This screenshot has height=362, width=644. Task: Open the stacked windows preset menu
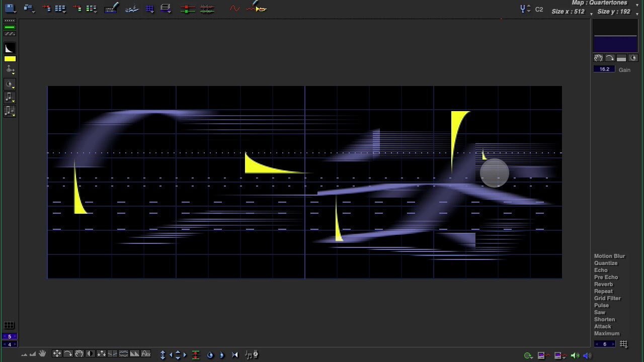pos(29,9)
